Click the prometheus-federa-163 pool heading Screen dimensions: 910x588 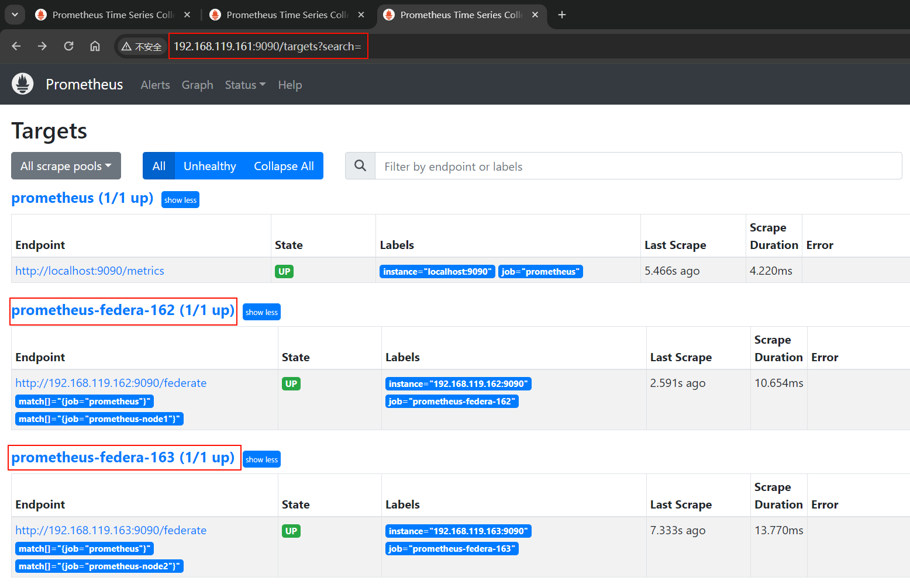(123, 458)
